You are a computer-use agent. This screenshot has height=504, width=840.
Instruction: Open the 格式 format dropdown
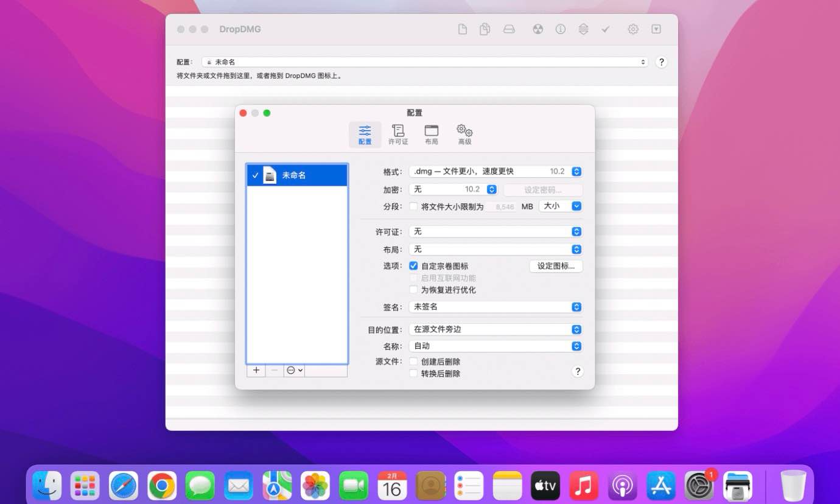[495, 172]
